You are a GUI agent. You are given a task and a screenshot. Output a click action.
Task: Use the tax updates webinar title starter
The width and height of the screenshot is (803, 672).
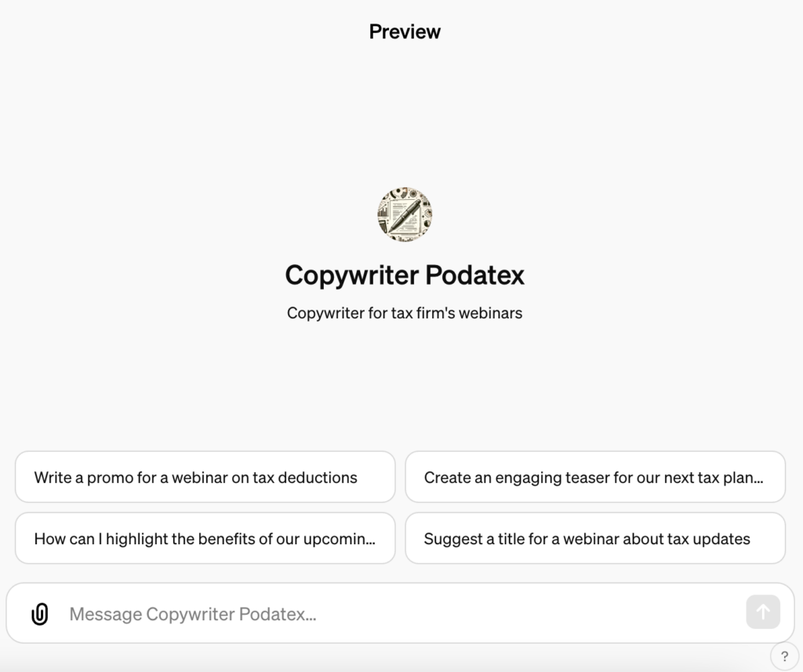(x=594, y=539)
